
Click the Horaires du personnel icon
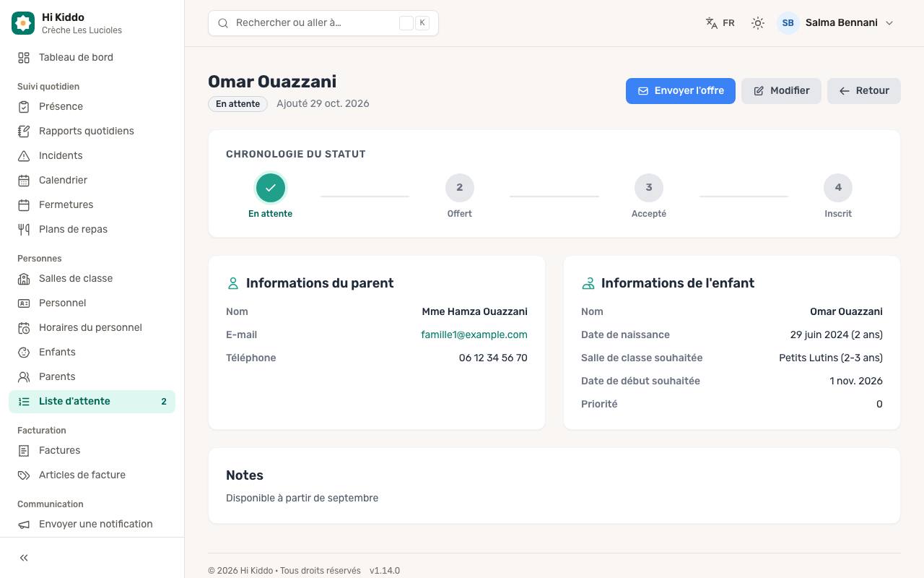(24, 328)
